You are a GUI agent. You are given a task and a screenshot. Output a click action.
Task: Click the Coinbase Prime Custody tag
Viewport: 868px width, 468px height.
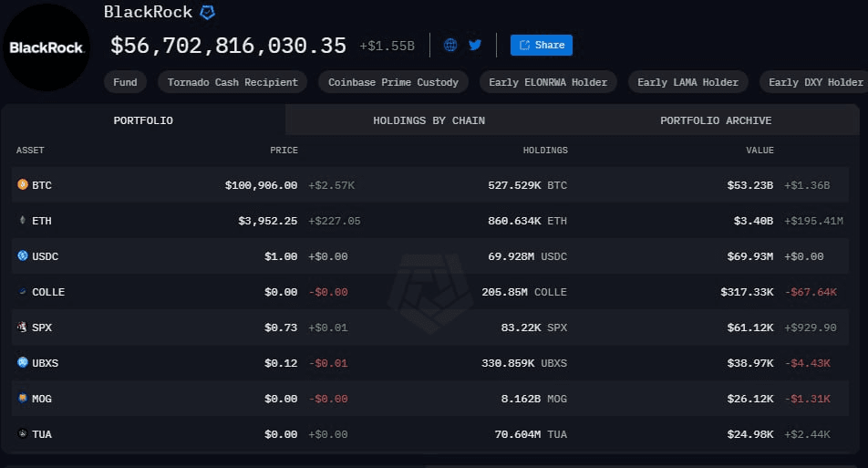coord(394,82)
